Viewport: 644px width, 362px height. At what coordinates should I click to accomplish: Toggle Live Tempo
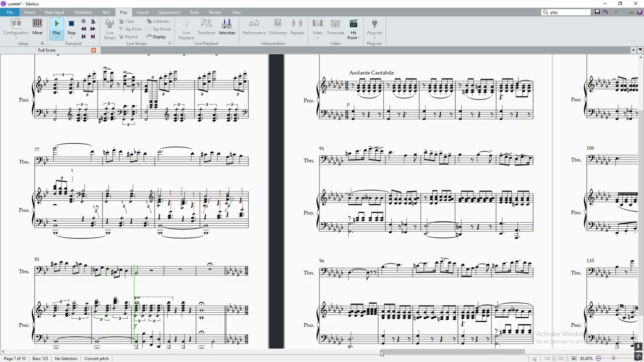click(x=109, y=29)
